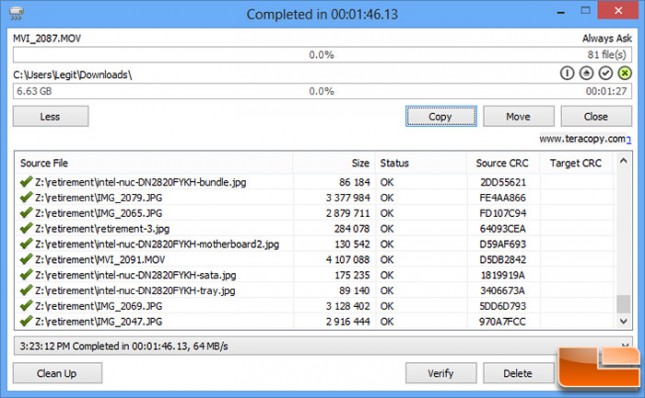Select the intel-nuc-DN2820FYKH-motherboard2.jpg file name
Image resolution: width=645 pixels, height=398 pixels.
(157, 244)
